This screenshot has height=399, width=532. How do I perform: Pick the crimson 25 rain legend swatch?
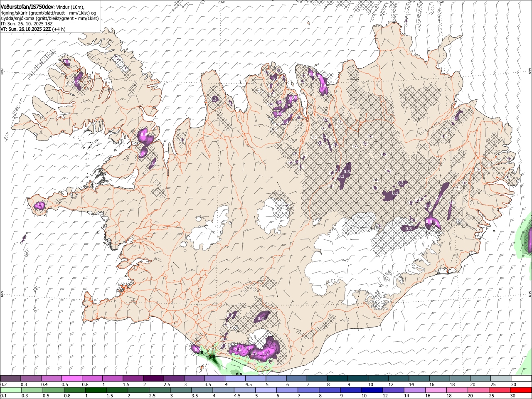pos(500,390)
